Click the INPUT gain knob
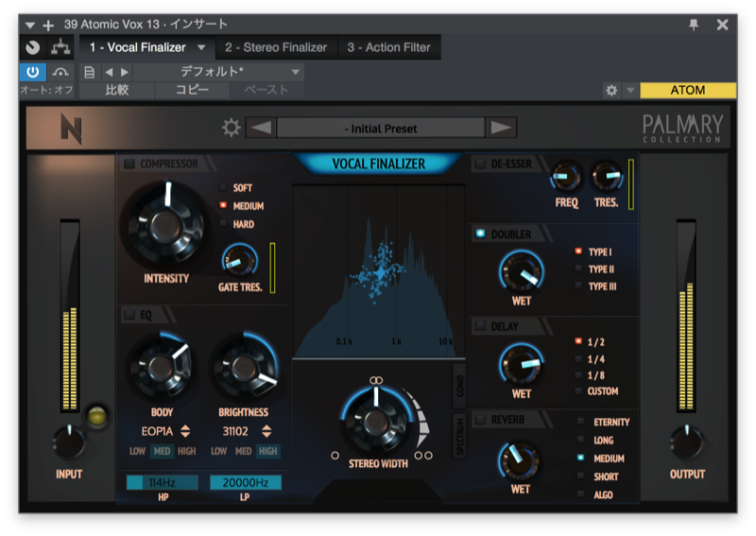 69,441
